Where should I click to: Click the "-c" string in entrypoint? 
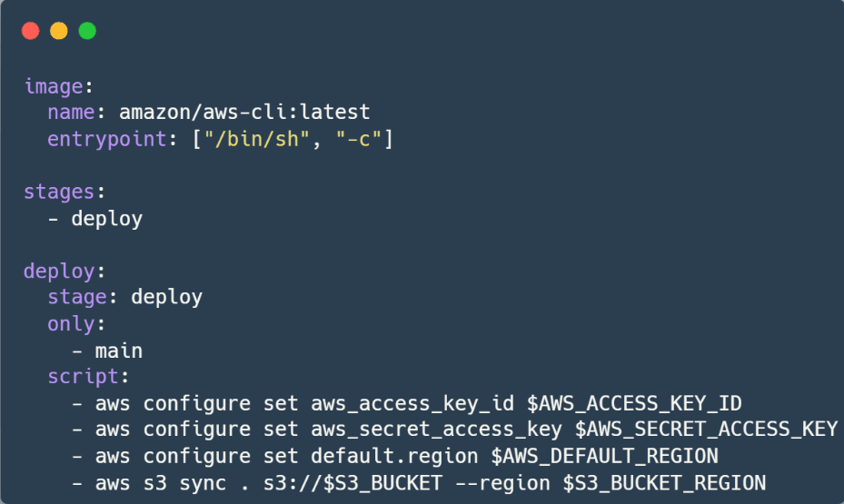(x=359, y=139)
